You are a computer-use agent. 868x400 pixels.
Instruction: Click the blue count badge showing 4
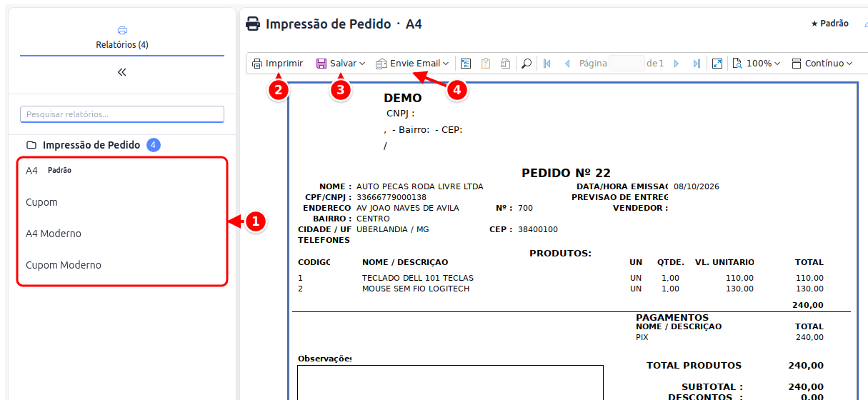154,145
